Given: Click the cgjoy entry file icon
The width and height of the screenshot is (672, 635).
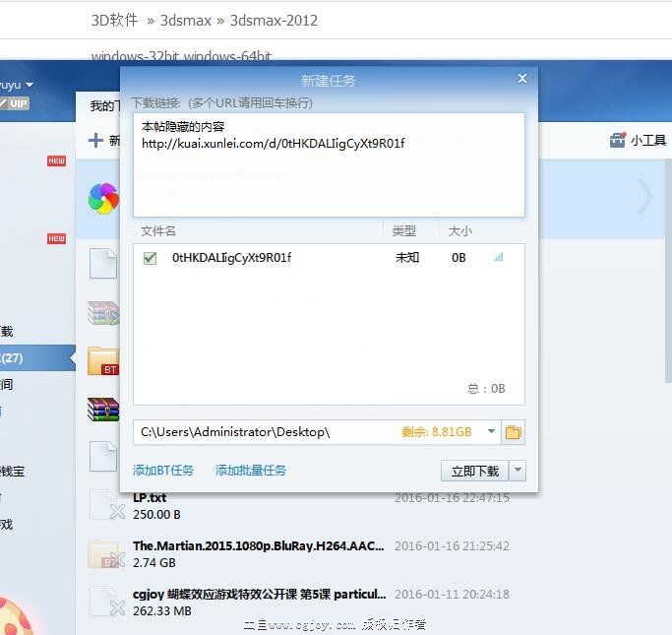Looking at the screenshot, I should [106, 602].
